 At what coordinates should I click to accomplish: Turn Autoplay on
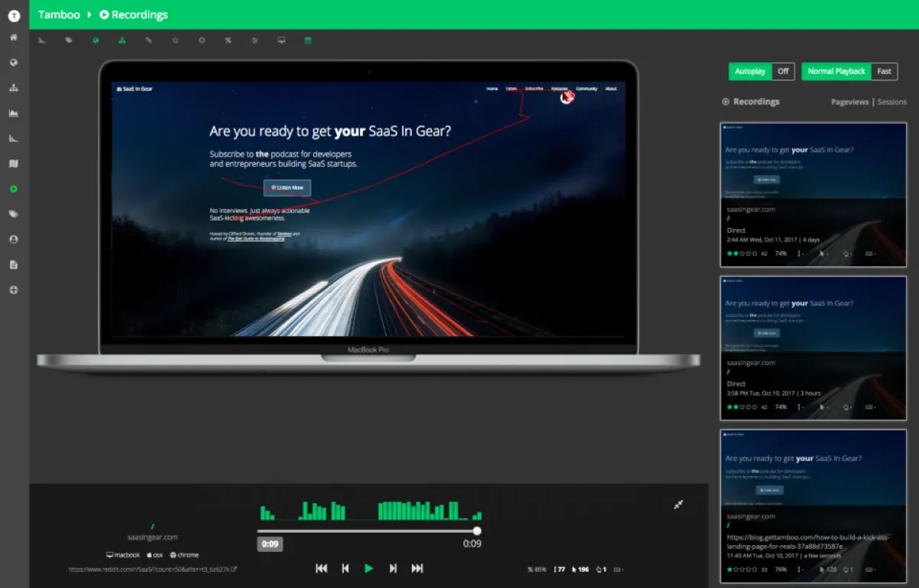(x=751, y=71)
